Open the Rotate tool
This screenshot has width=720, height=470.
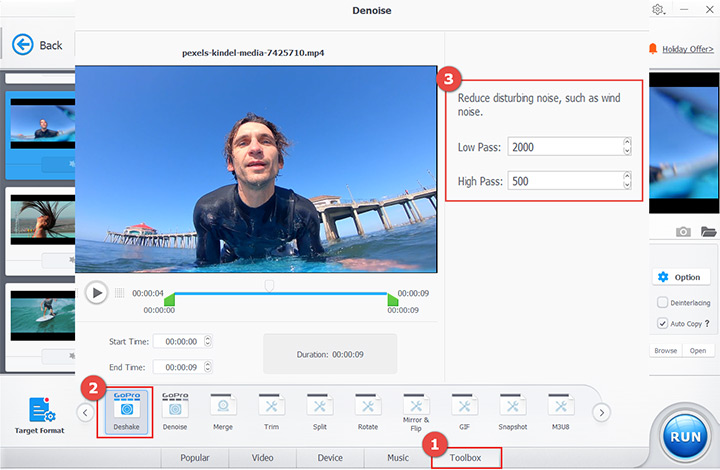coord(368,410)
